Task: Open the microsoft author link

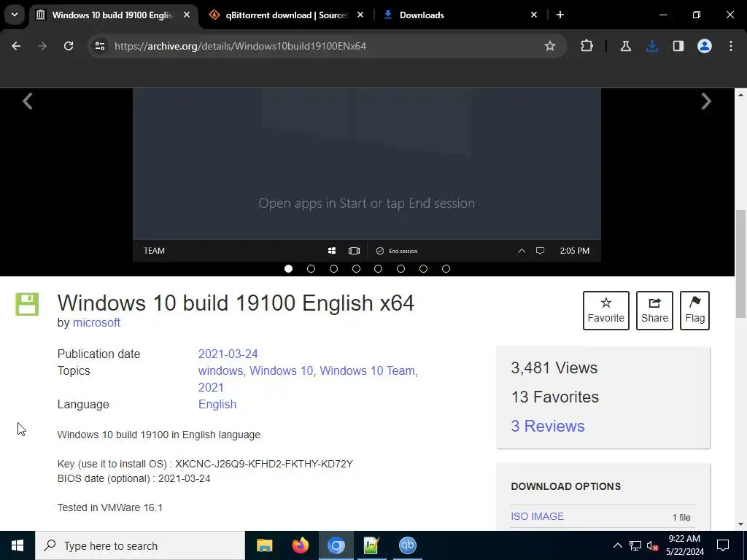Action: 96,323
